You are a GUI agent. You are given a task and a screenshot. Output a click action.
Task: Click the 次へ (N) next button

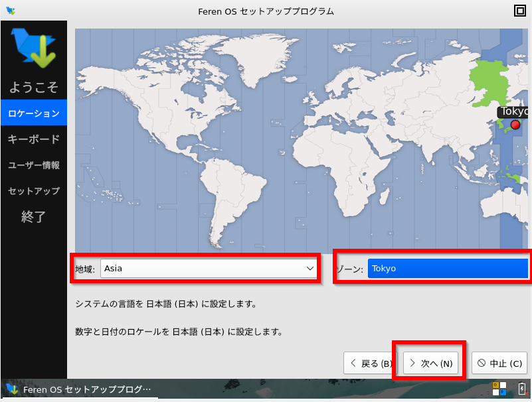tap(430, 363)
